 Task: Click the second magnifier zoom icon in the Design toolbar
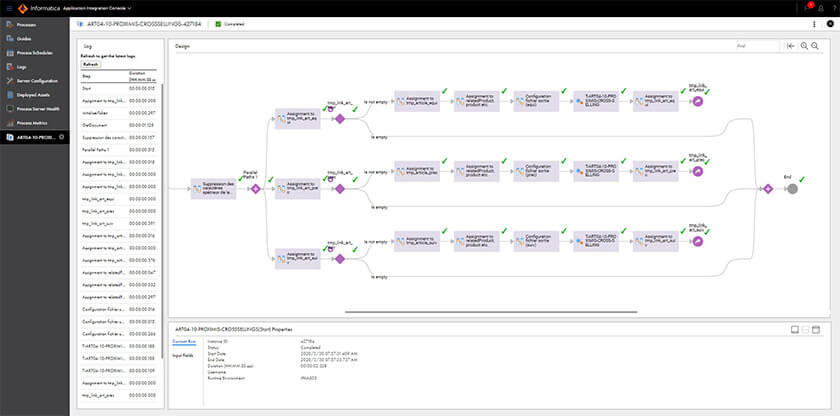(815, 46)
